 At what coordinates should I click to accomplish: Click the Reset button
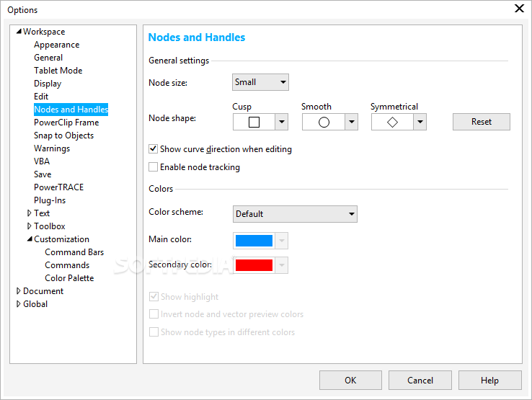tap(481, 122)
